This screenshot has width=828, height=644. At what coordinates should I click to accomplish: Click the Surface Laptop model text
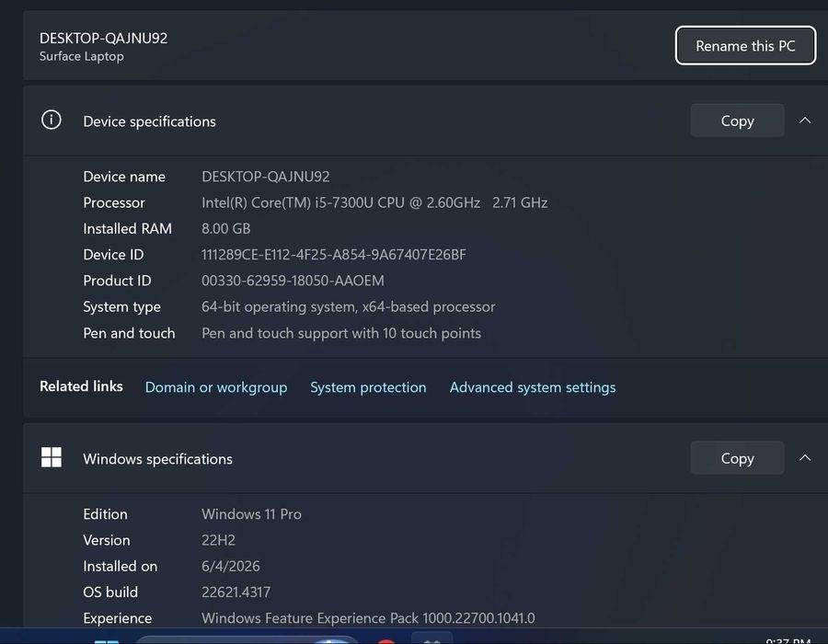(x=82, y=56)
